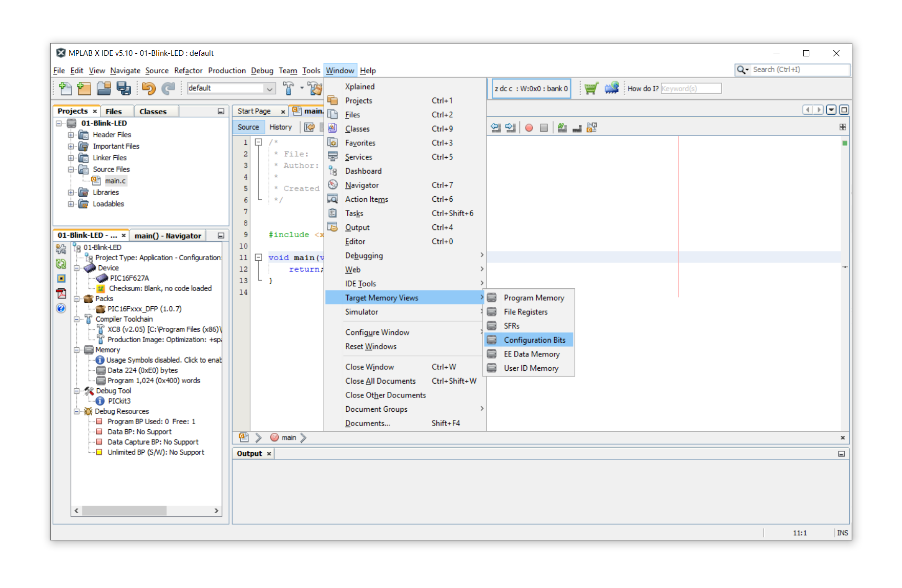The image size is (902, 588).
Task: Click the How do I keyword field
Action: click(690, 89)
